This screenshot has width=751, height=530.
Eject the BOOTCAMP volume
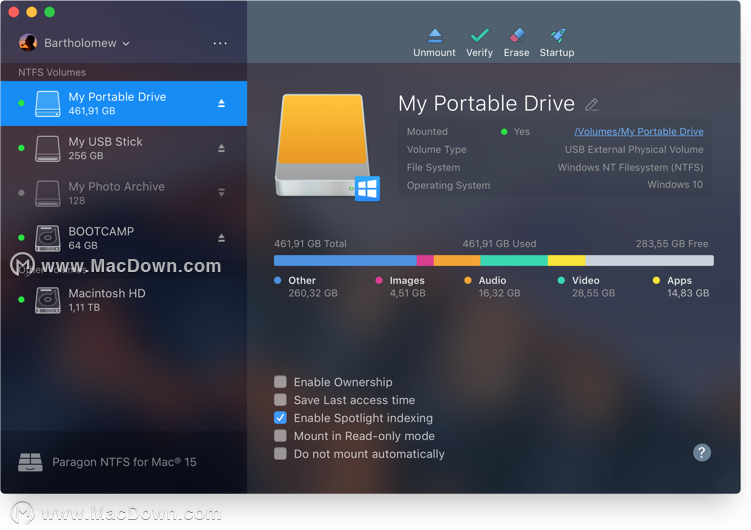(221, 238)
